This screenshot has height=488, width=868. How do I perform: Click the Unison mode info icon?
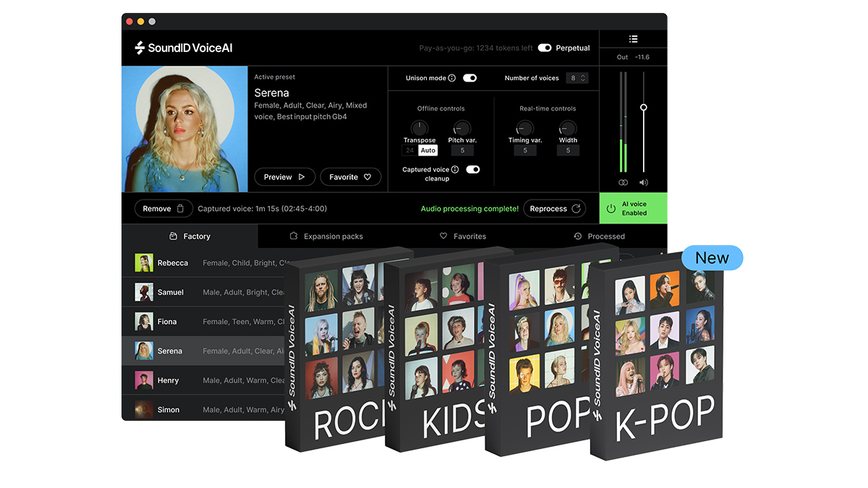coord(452,78)
